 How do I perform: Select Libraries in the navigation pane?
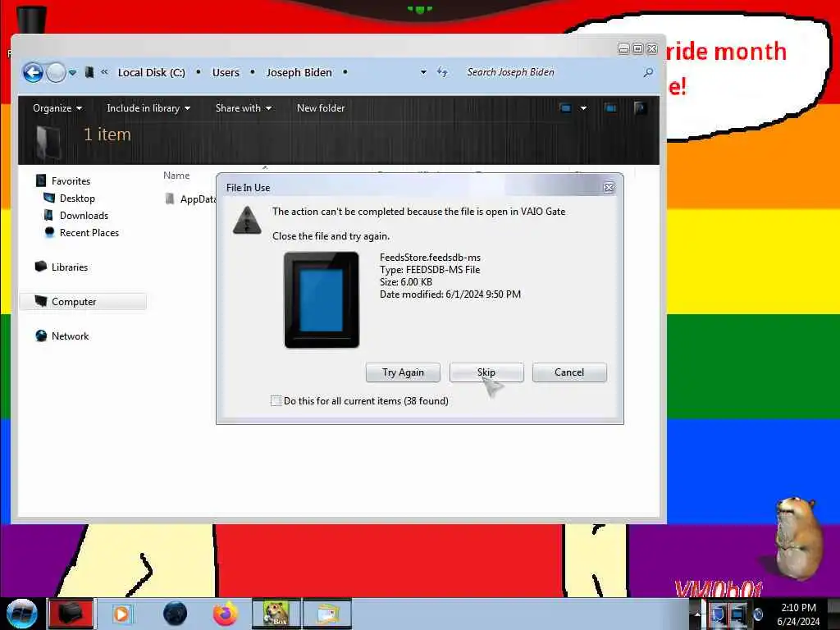pos(70,267)
